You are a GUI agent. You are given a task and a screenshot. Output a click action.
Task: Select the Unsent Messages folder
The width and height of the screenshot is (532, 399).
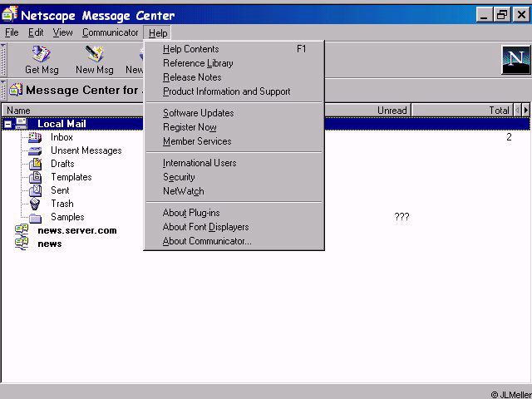(x=86, y=150)
